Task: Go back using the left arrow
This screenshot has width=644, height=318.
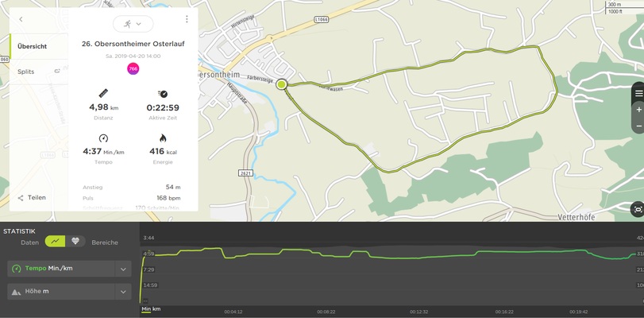Action: 21,19
